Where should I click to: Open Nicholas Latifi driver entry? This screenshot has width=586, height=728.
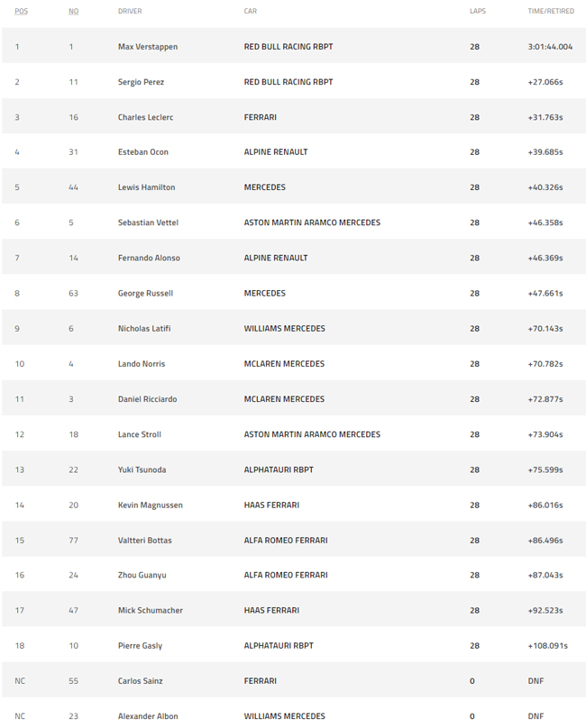point(144,329)
